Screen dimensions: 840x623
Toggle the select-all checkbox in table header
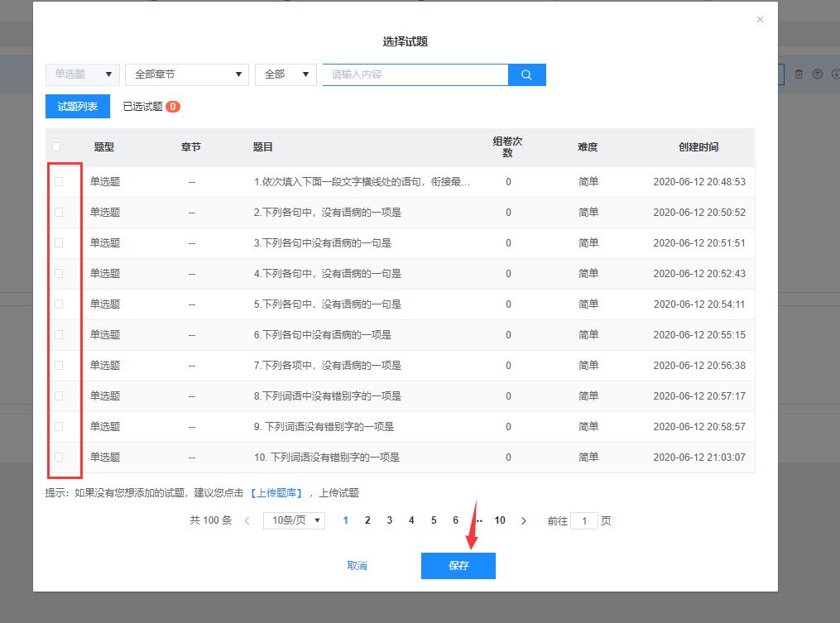click(x=55, y=146)
